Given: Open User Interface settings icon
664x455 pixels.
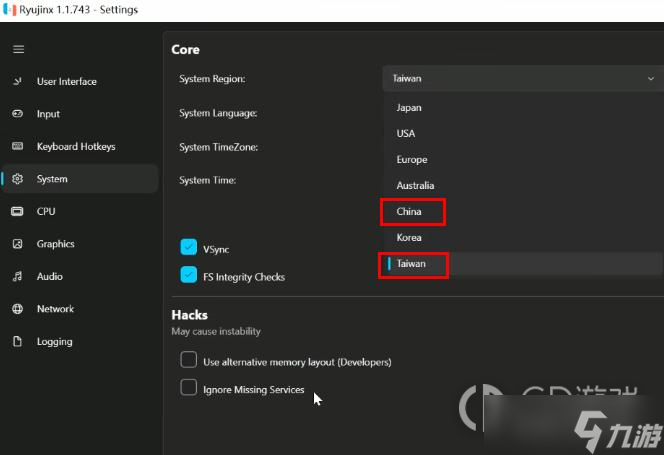Looking at the screenshot, I should 17,81.
